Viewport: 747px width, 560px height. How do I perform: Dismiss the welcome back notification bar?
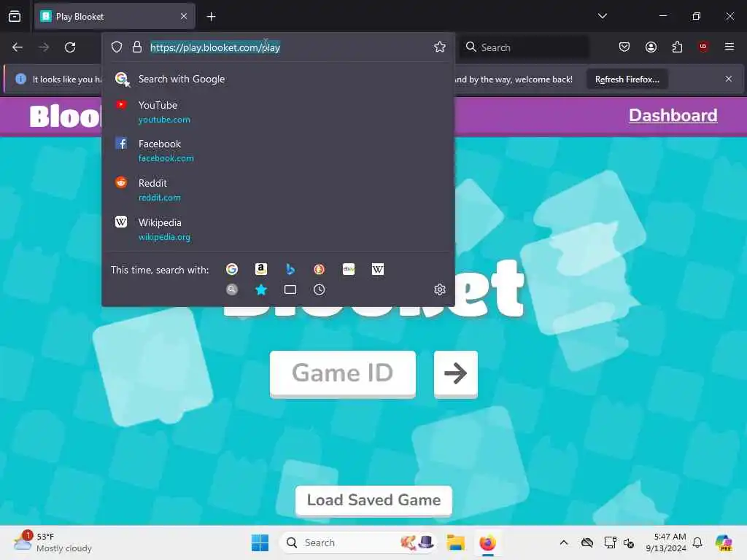(x=729, y=79)
